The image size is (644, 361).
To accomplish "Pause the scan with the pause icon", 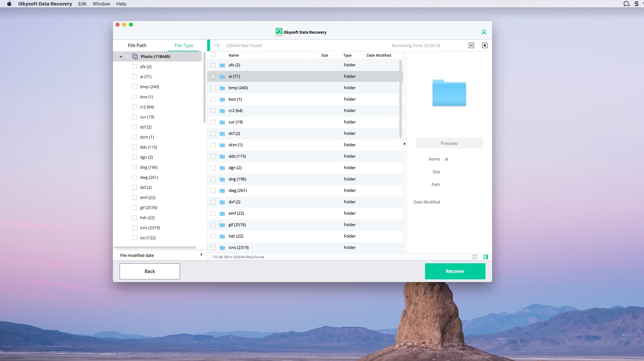I will coord(471,45).
